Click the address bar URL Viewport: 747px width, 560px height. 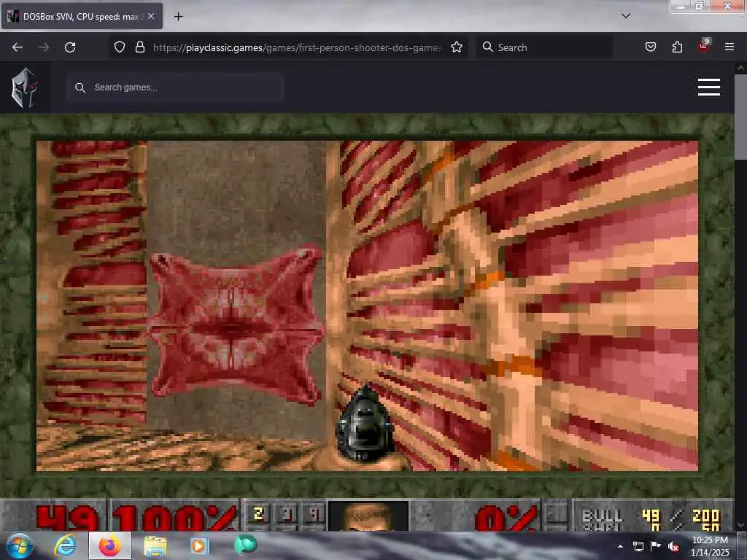(298, 47)
